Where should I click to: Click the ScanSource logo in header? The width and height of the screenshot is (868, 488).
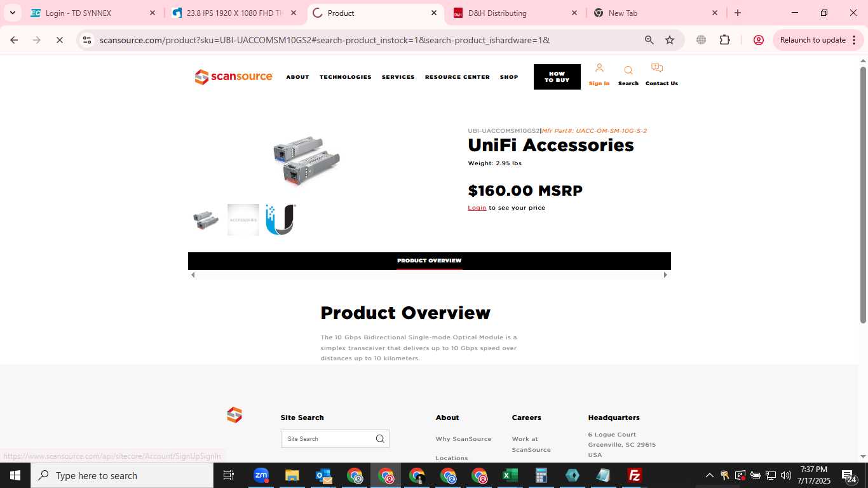click(233, 77)
